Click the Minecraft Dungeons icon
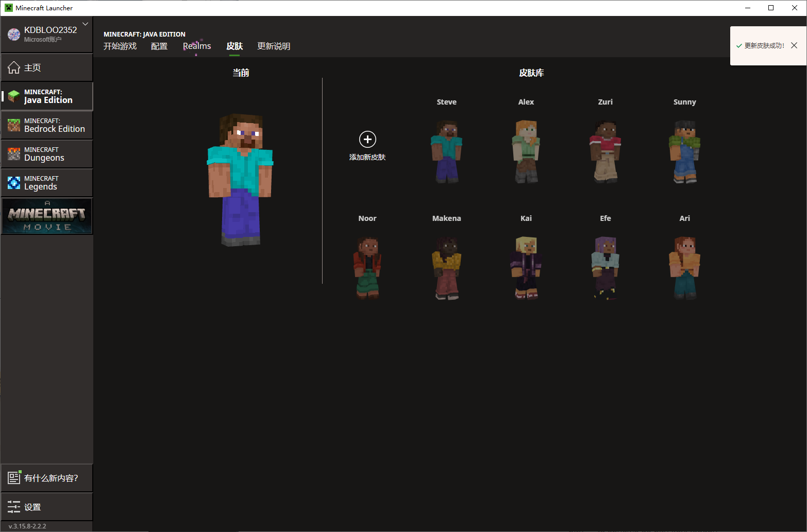Viewport: 807px width, 532px height. [x=14, y=154]
